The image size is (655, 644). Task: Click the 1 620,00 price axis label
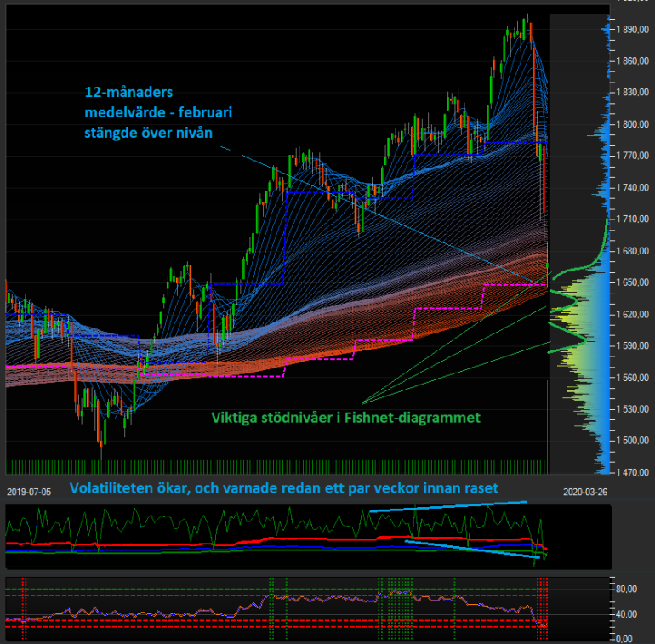click(x=632, y=314)
